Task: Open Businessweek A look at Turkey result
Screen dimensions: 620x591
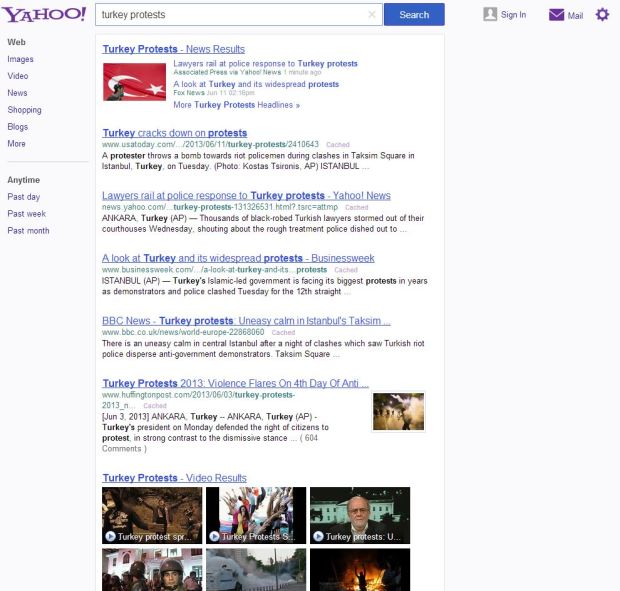Action: [x=238, y=258]
